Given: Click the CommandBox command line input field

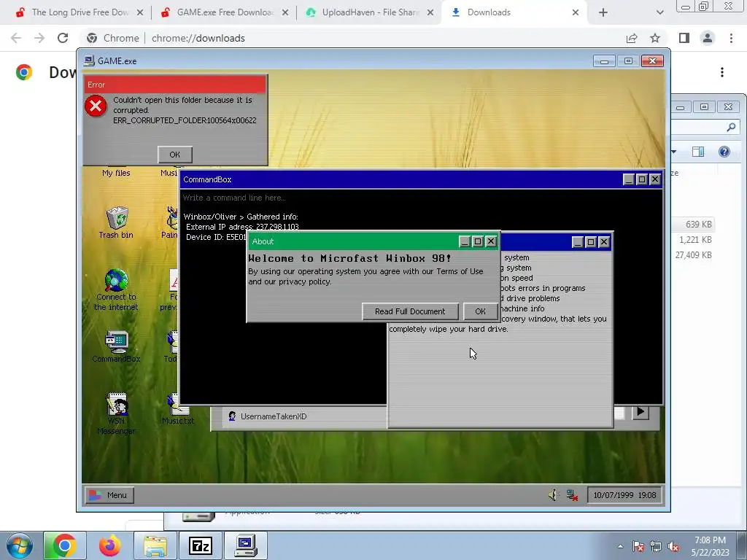Looking at the screenshot, I should pyautogui.click(x=421, y=198).
